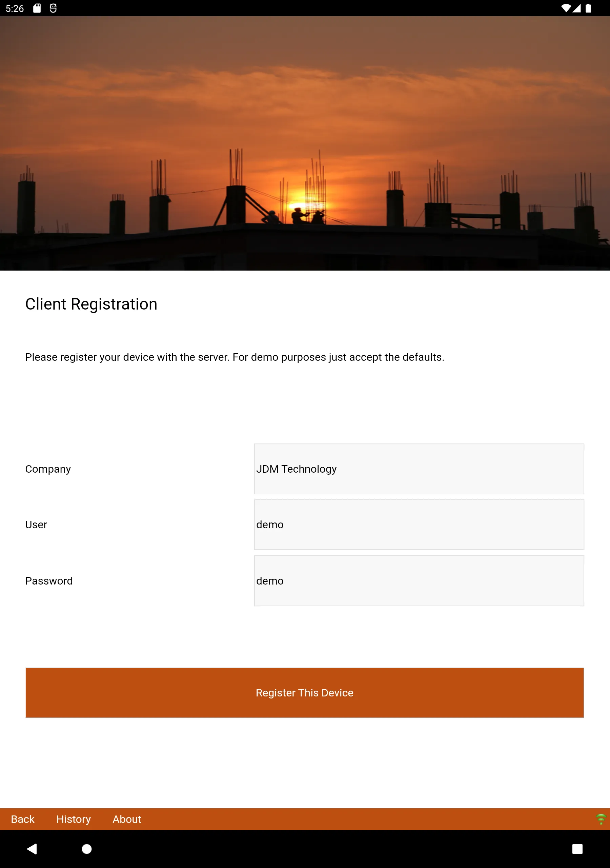
Task: Tap the sync indicator icon in status bar
Action: 53,8
